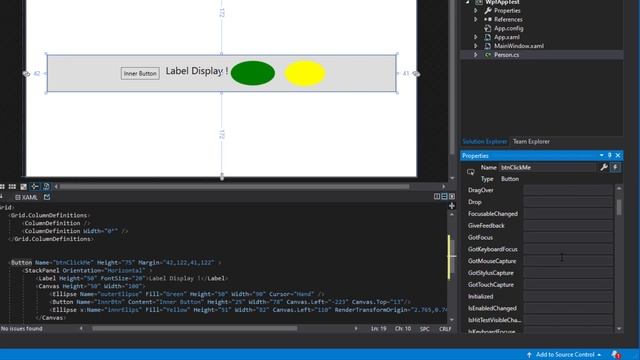Close the Properties panel
Screen dimensions: 640x360
click(x=618, y=156)
